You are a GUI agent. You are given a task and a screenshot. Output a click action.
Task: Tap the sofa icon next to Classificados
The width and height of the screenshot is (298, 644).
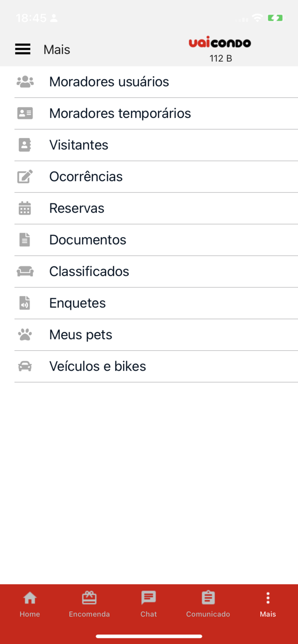pos(25,271)
